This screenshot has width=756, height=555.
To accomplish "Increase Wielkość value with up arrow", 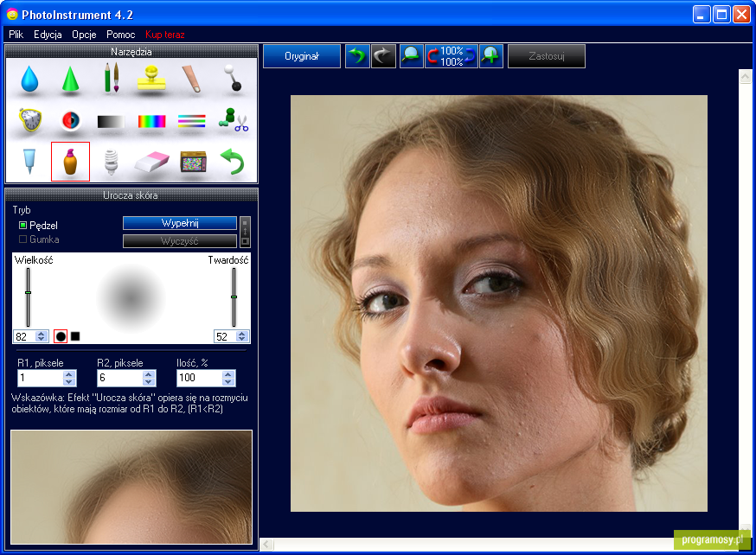I will [x=42, y=334].
